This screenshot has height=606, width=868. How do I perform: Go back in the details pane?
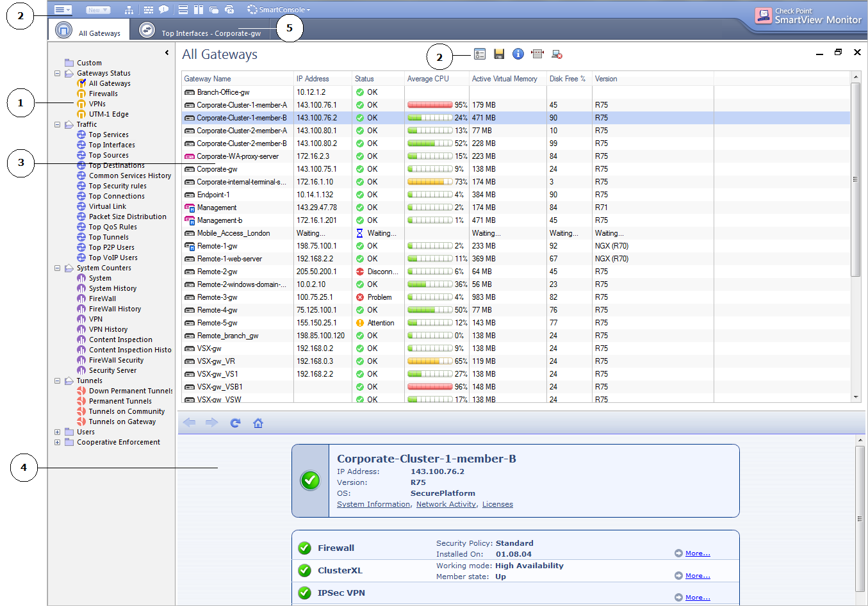click(190, 423)
